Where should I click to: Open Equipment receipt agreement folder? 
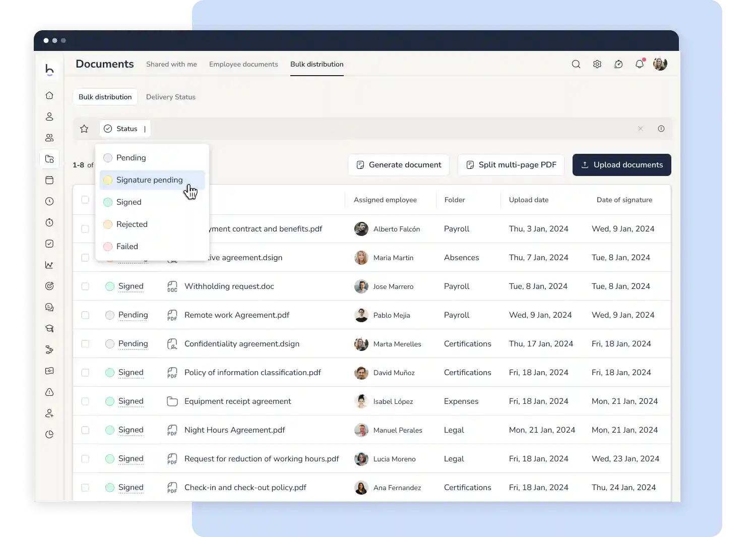point(238,401)
